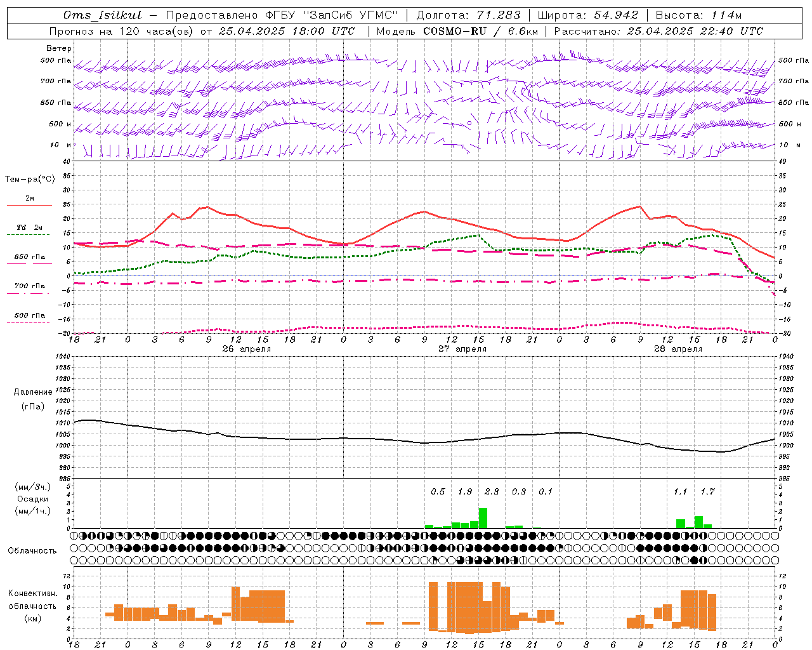
Task: Click the 1.9 precipitation amount
Action: click(x=465, y=491)
